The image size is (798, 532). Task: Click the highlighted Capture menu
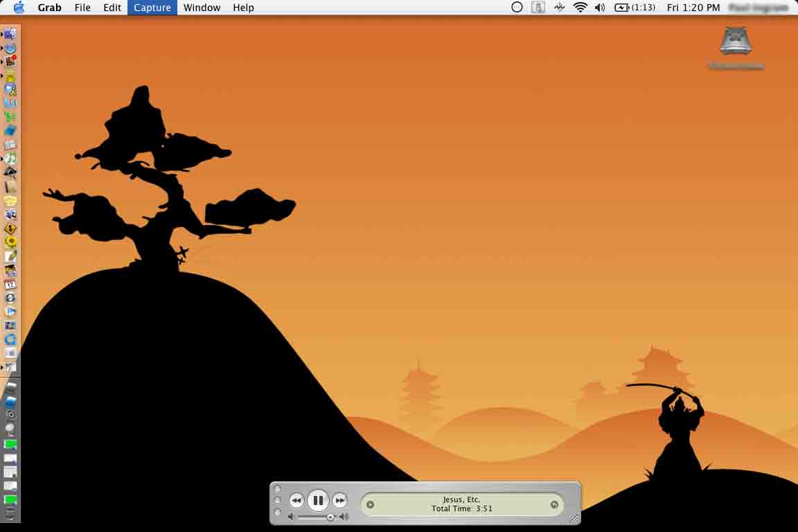coord(152,8)
